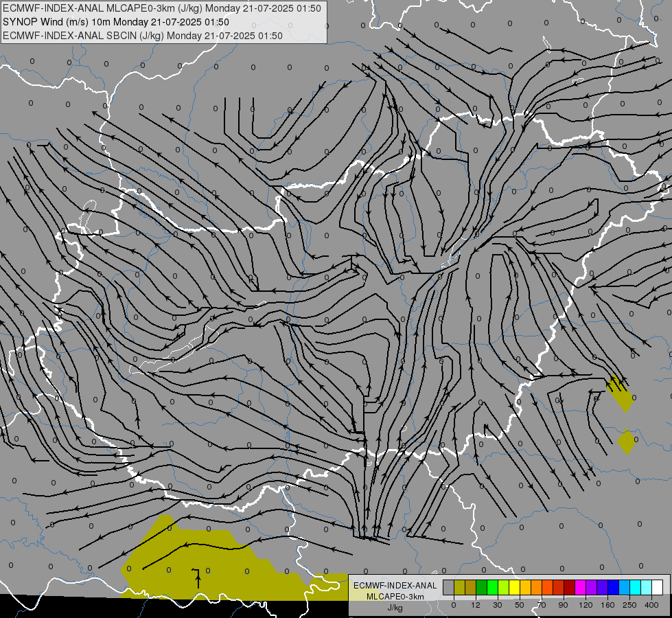Click the legend scale value 30
The width and height of the screenshot is (672, 618).
click(498, 605)
